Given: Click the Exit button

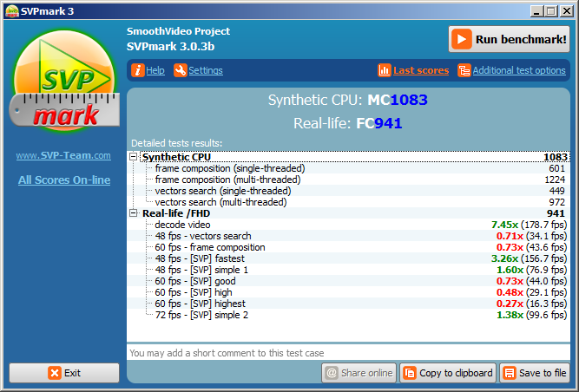Looking at the screenshot, I should (64, 373).
